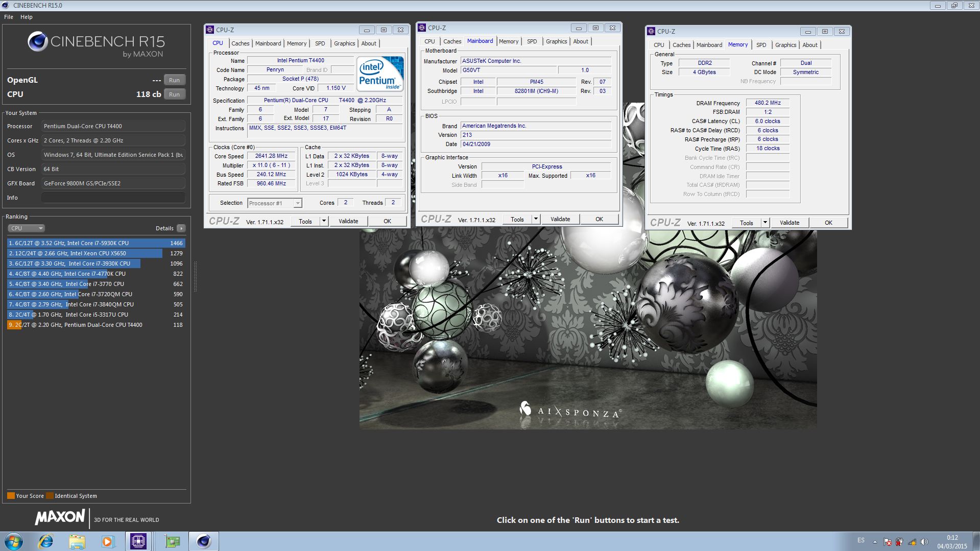
Task: Click Validate in CPU-Z CPU window
Action: [x=348, y=221]
